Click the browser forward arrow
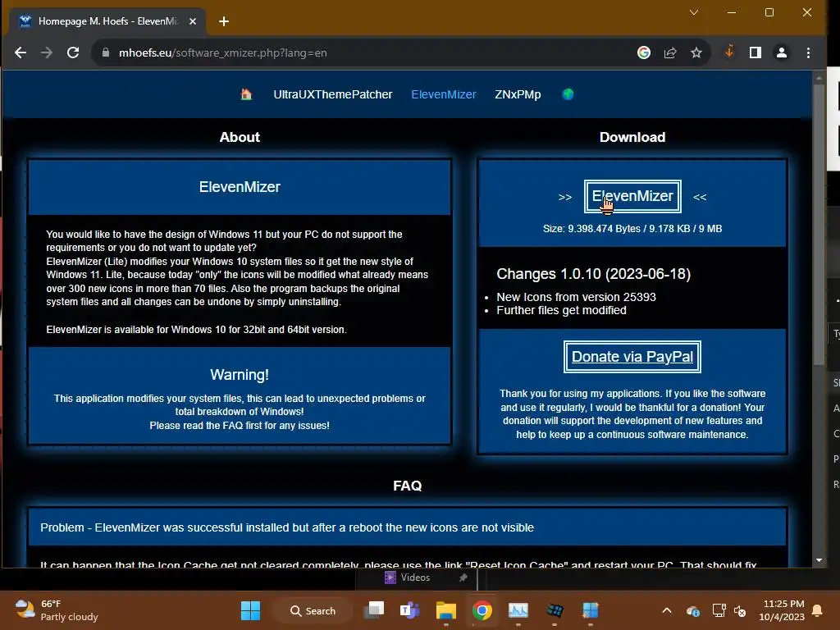Viewport: 840px width, 630px height. (x=47, y=52)
